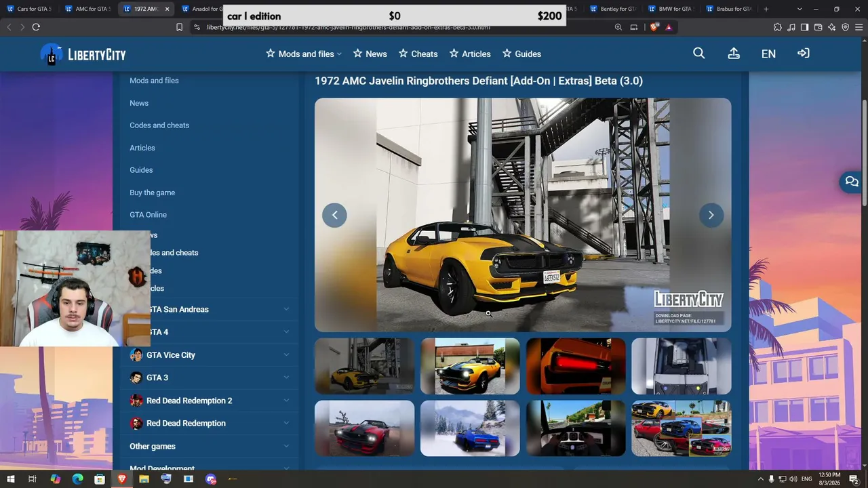Open File Explorer from the taskbar
This screenshot has width=868, height=488.
144,479
